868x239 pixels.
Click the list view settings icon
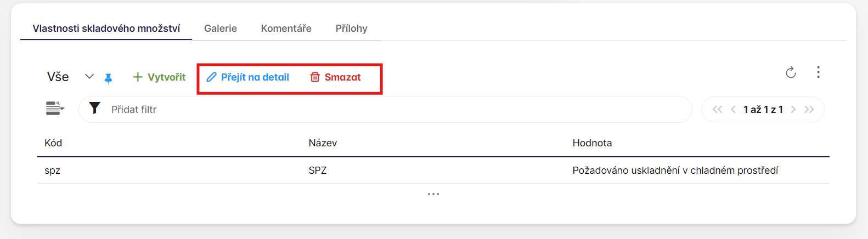(x=54, y=109)
